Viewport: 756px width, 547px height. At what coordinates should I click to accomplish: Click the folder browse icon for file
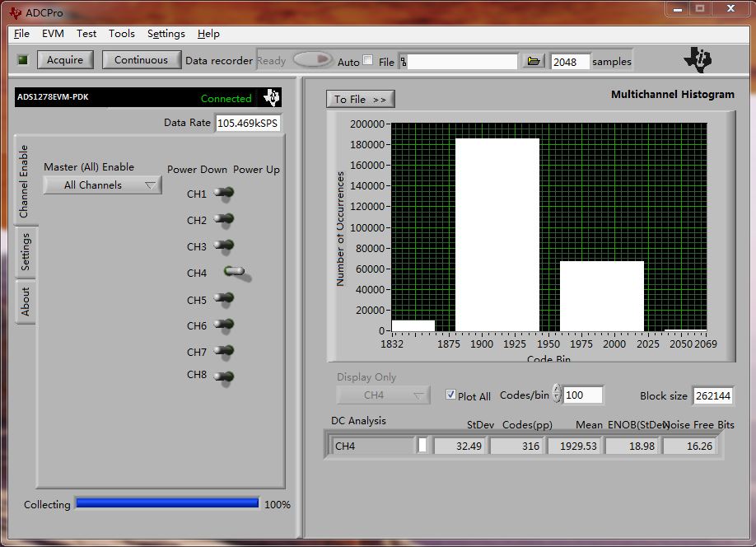[x=534, y=61]
